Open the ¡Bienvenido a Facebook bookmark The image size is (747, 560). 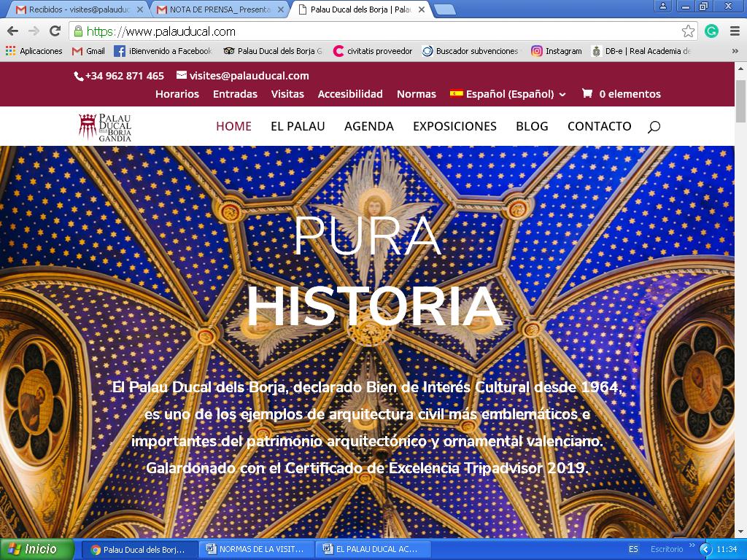click(x=163, y=51)
